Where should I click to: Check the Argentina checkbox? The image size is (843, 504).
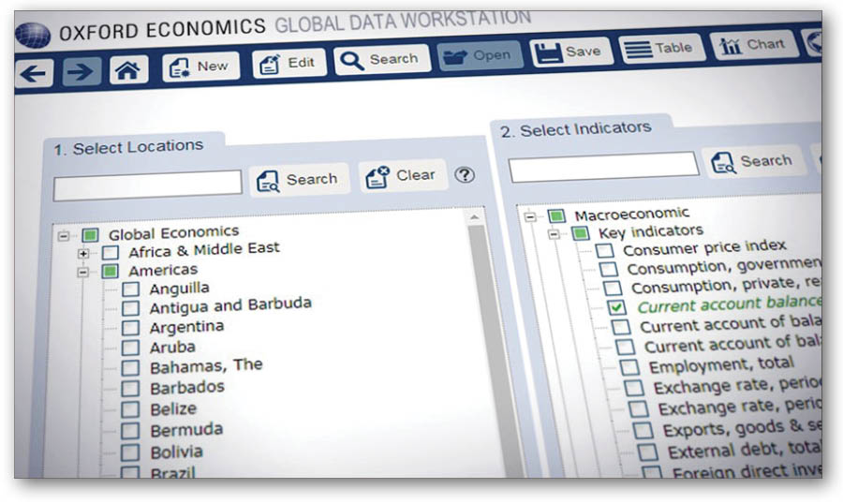130,328
